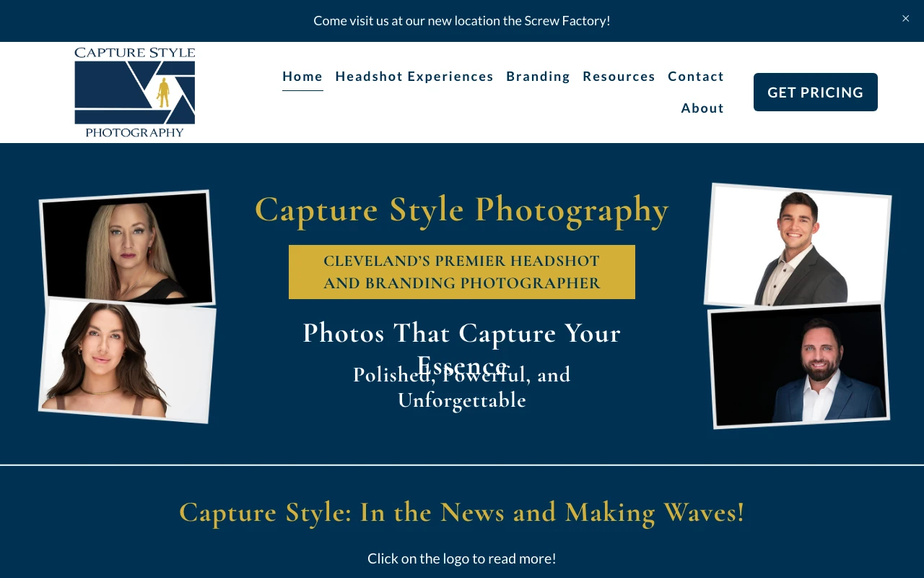Click 'Click on the logo to read more' text
The image size is (924, 578).
pos(462,558)
